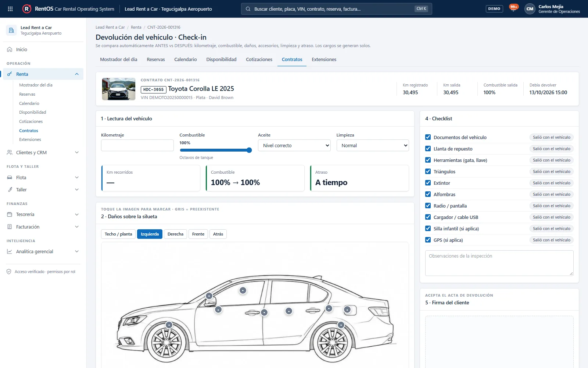Image resolution: width=588 pixels, height=368 pixels.
Task: Click the Clientes y CRM people icon
Action: (x=10, y=152)
